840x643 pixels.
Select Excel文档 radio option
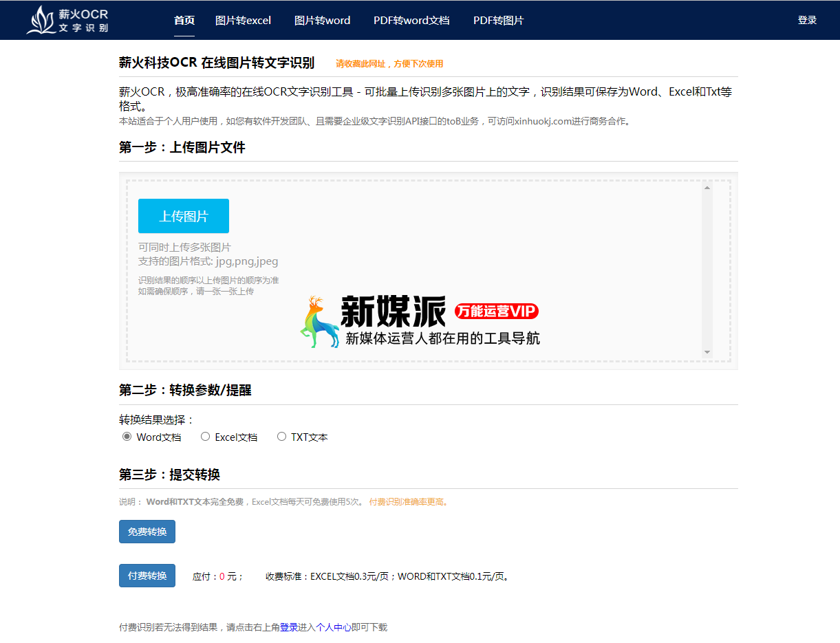(205, 436)
